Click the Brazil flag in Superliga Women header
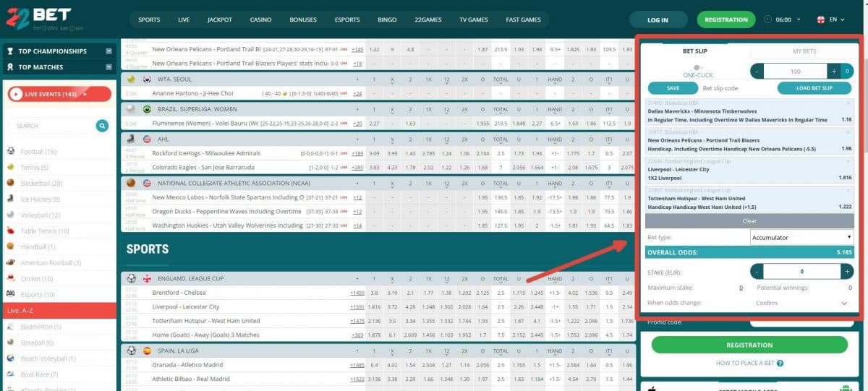The height and width of the screenshot is (391, 868). pyautogui.click(x=147, y=109)
